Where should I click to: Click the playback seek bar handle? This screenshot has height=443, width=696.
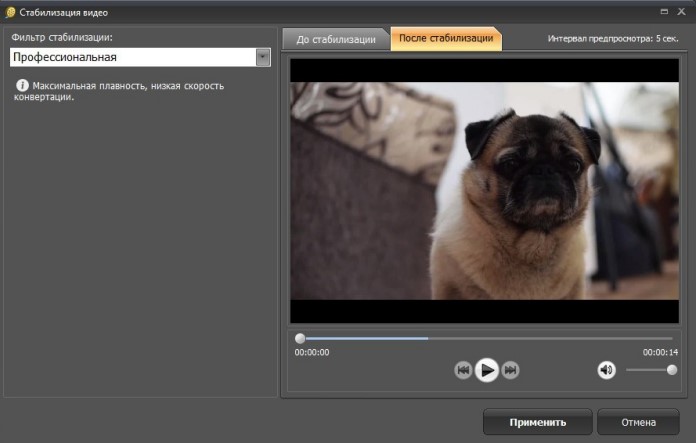[x=300, y=338]
